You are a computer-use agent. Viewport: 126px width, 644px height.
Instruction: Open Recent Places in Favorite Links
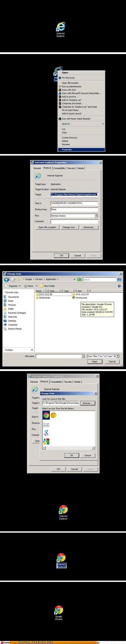tap(13, 329)
